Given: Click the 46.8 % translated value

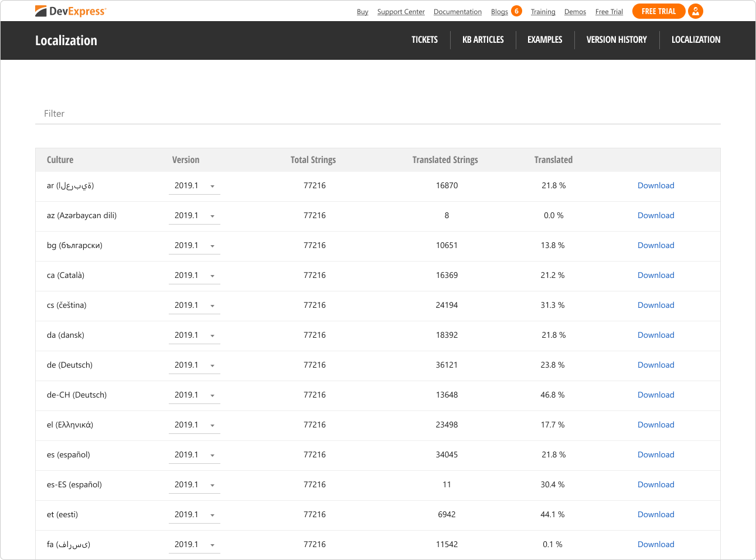Looking at the screenshot, I should (553, 395).
